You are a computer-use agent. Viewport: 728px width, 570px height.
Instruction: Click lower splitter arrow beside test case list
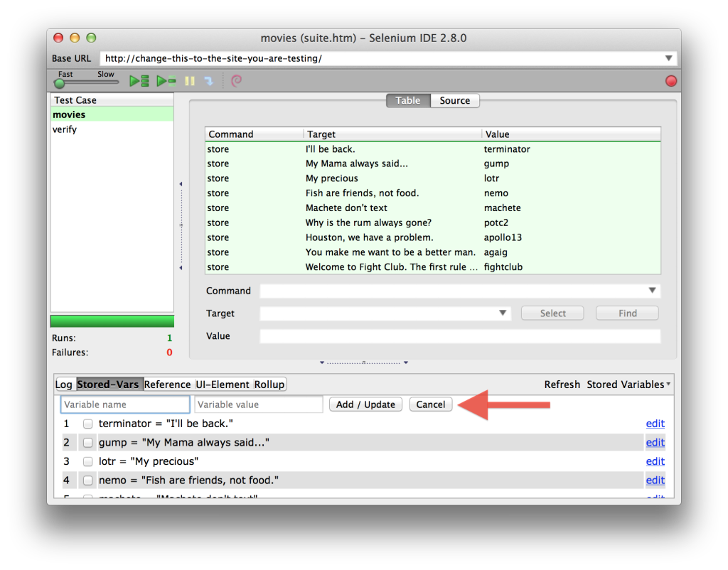click(x=181, y=268)
